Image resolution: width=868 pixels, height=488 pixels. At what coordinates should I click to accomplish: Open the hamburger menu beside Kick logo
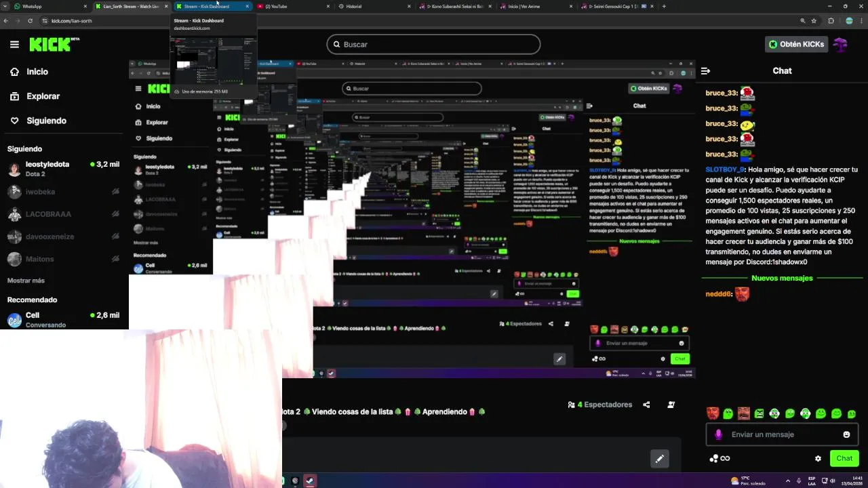point(14,44)
